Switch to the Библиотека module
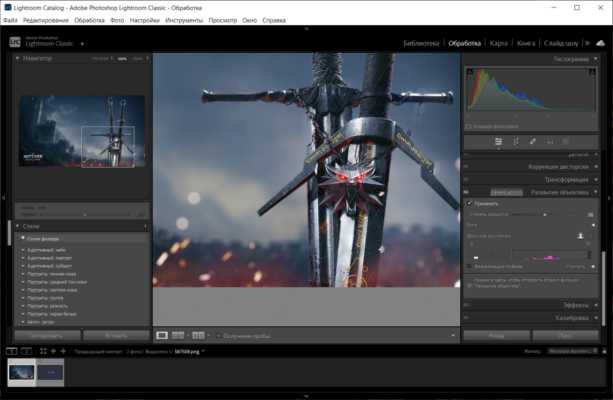 click(x=421, y=43)
